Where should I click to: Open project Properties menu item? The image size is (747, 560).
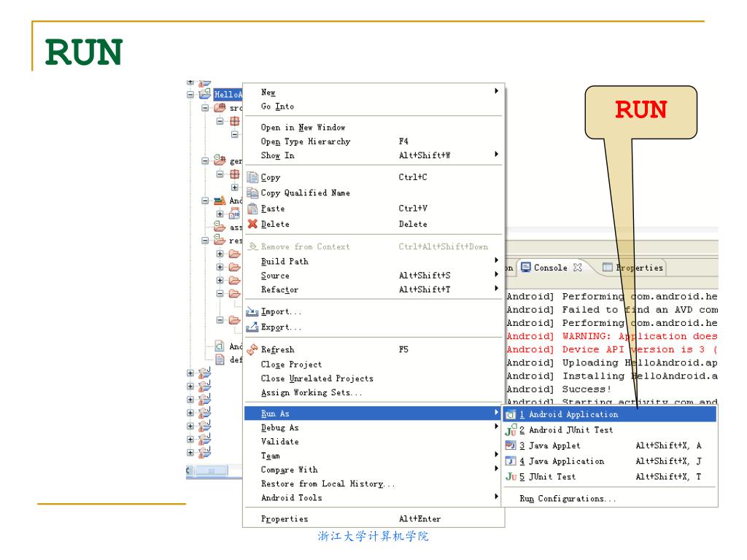373,518
